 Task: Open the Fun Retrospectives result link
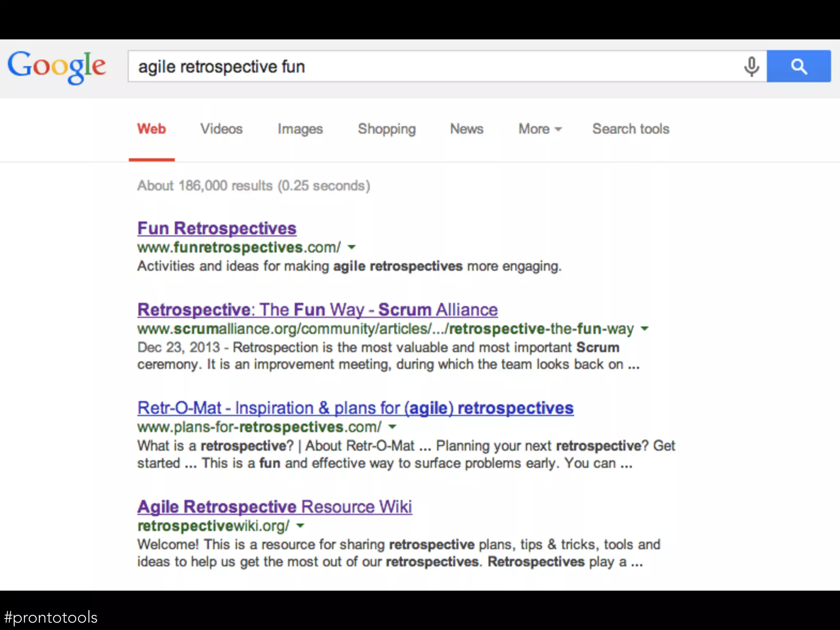tap(217, 228)
